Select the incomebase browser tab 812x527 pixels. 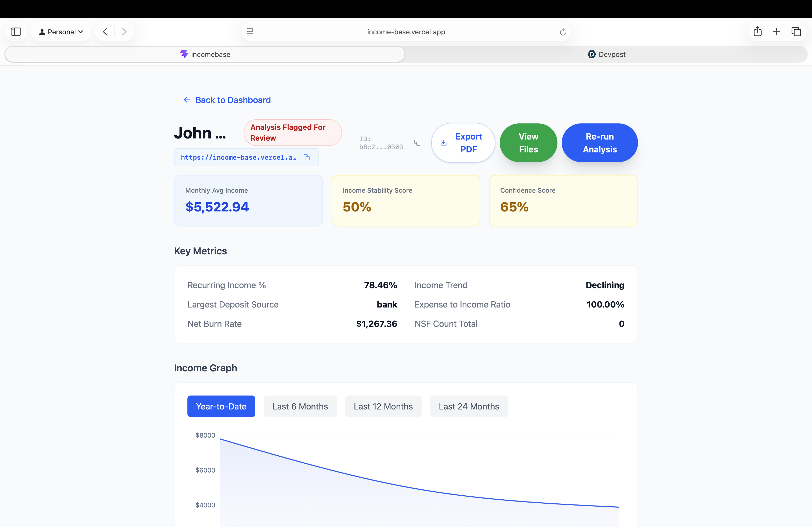tap(205, 54)
